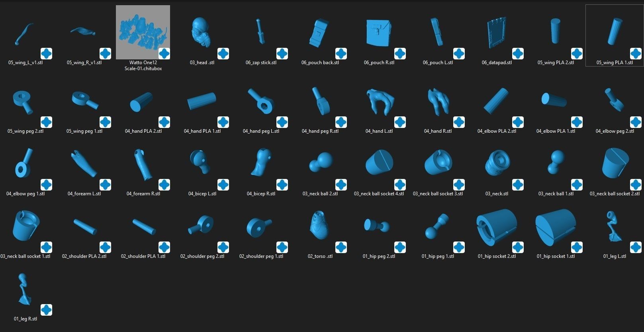Click the file name text 06_zap stick.stl
Viewport: 644px width, 332px height.
tap(261, 63)
